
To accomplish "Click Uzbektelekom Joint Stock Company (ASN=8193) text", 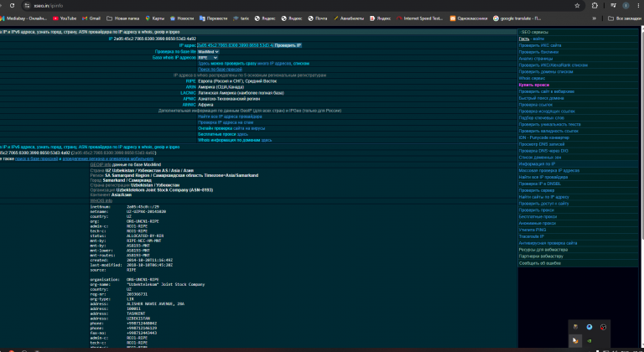I will tap(164, 190).
